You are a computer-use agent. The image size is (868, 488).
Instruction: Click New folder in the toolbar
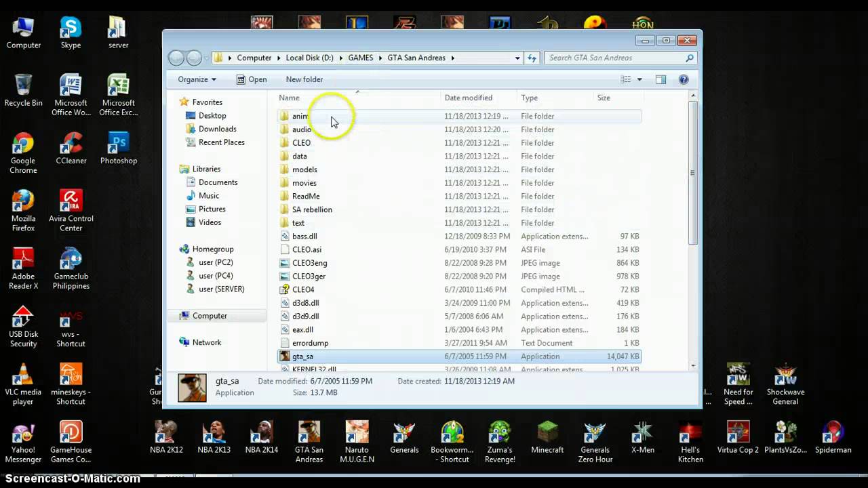tap(304, 79)
